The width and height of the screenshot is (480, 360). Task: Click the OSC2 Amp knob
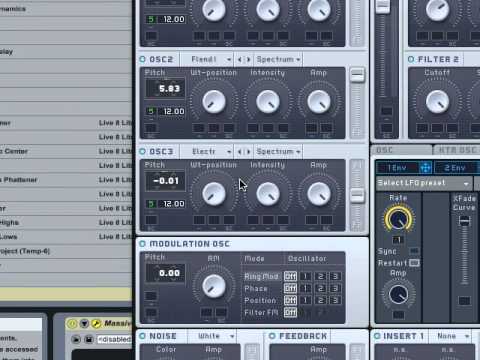click(x=319, y=101)
